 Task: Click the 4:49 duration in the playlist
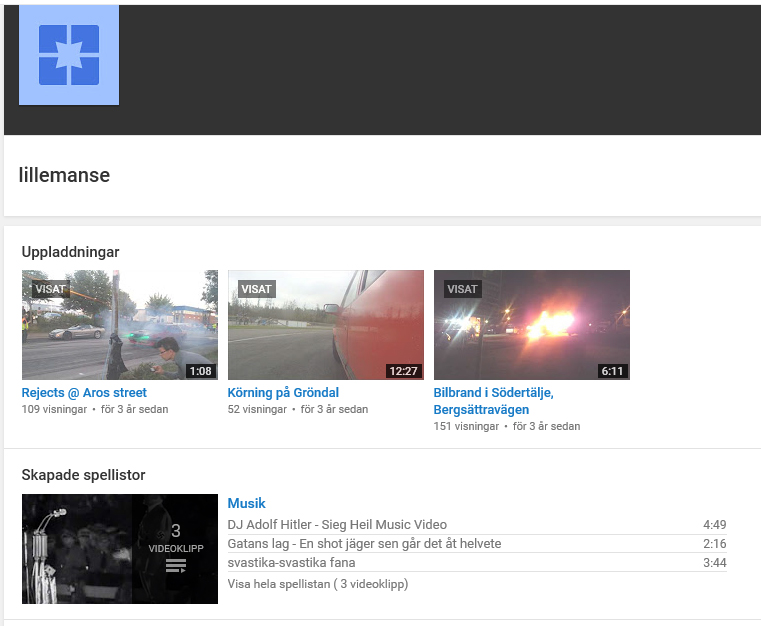pos(714,525)
